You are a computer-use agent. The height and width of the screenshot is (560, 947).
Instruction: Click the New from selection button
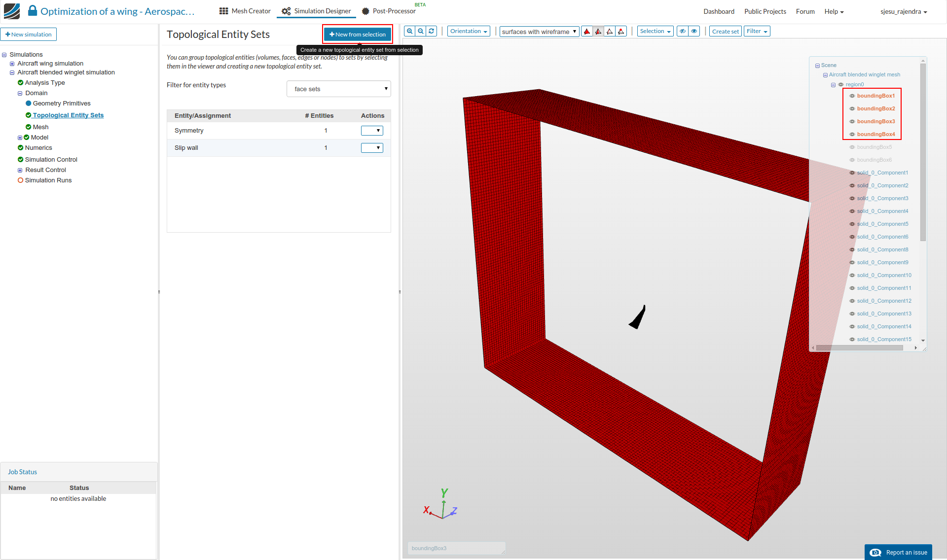(358, 35)
